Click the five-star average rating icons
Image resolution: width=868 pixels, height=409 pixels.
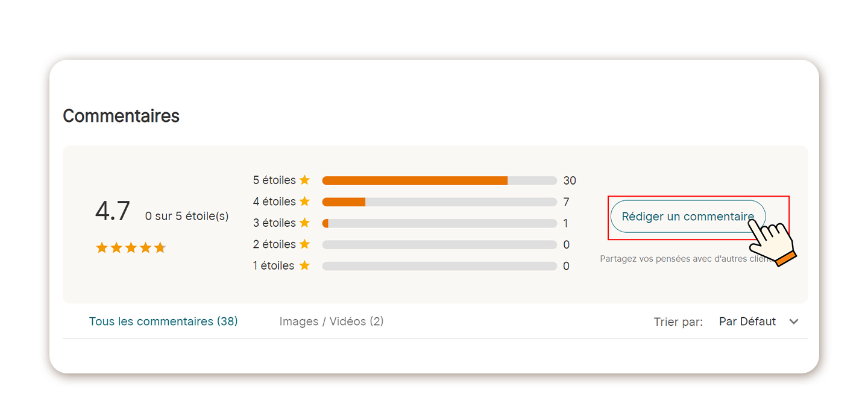[x=131, y=248]
